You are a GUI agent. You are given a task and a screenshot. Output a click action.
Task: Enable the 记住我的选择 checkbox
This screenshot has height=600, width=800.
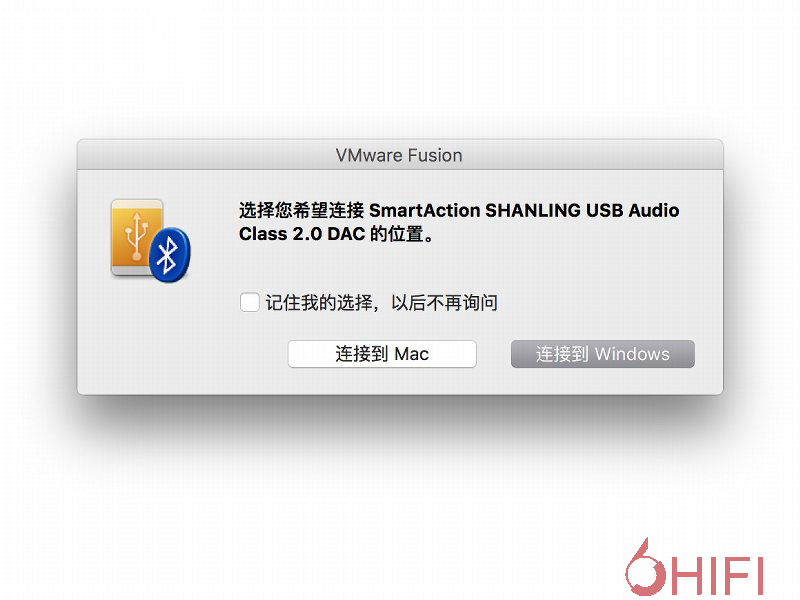249,302
